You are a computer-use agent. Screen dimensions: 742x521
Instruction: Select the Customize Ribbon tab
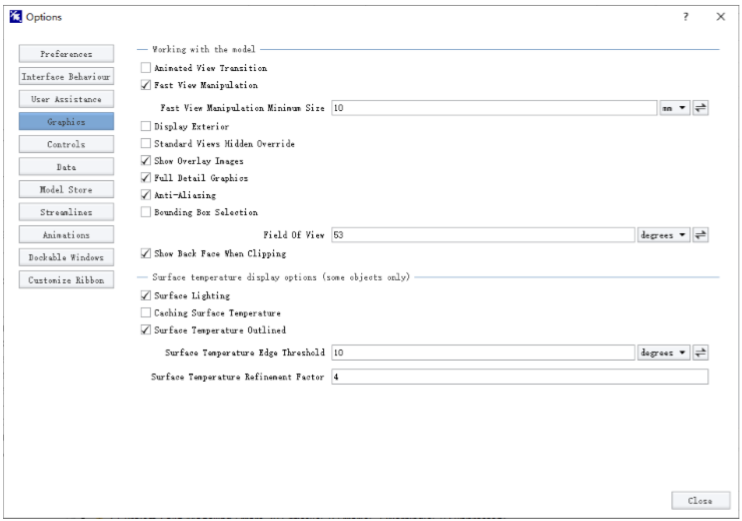66,280
